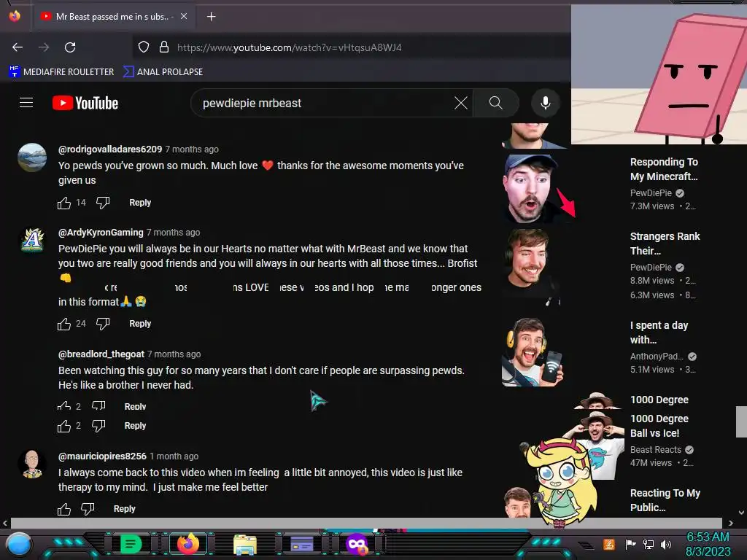
Task: Reload the current YouTube page
Action: pyautogui.click(x=70, y=47)
